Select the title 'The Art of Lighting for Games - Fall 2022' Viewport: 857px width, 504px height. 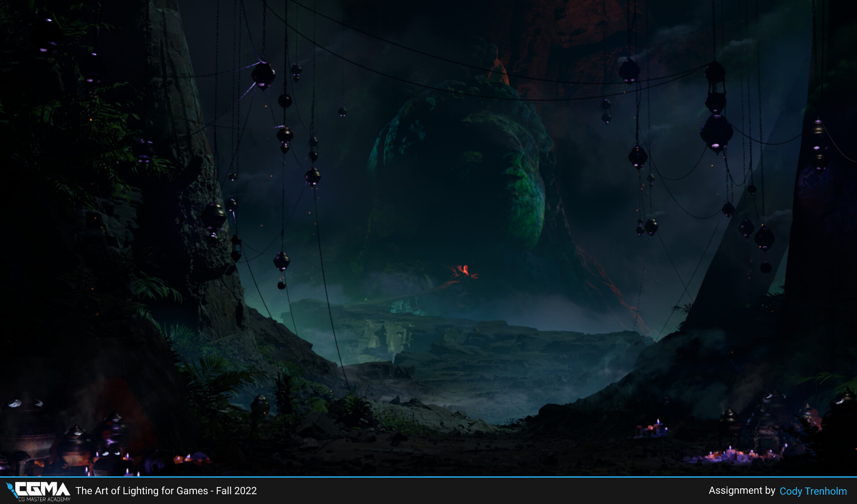click(166, 491)
